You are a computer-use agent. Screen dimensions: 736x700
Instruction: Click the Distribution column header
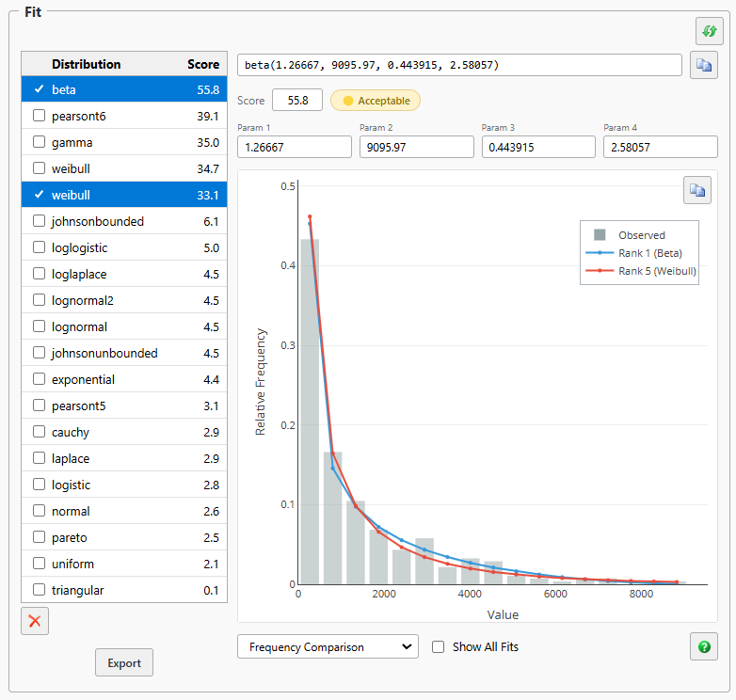click(87, 64)
